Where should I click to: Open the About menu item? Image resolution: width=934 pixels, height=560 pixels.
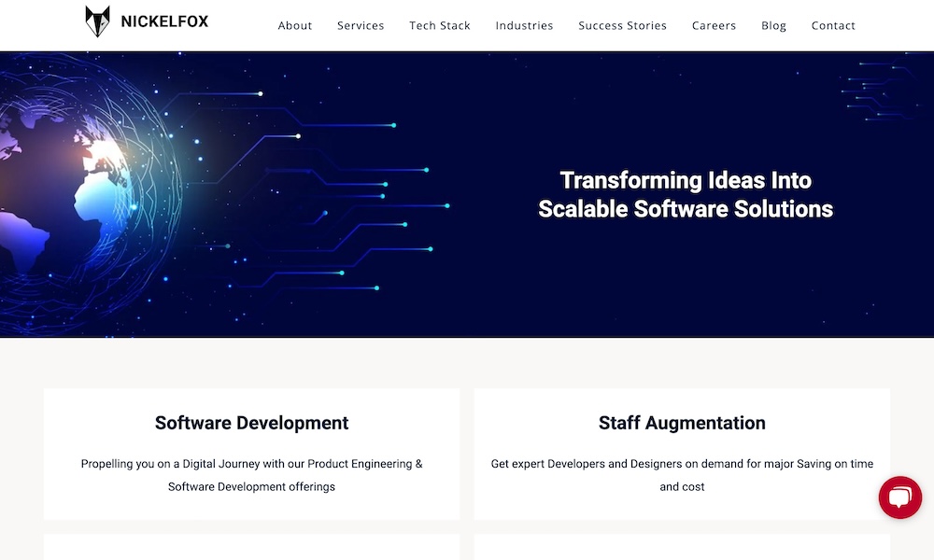(x=295, y=25)
